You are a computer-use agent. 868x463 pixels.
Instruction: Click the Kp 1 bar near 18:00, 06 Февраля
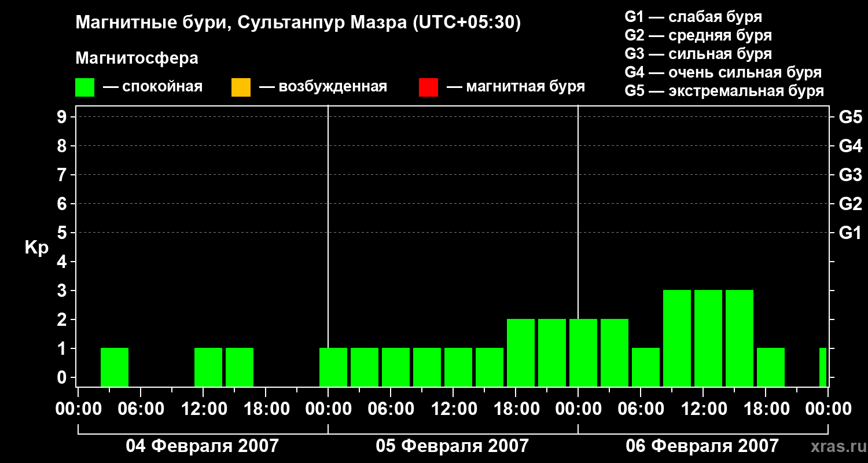tap(771, 367)
